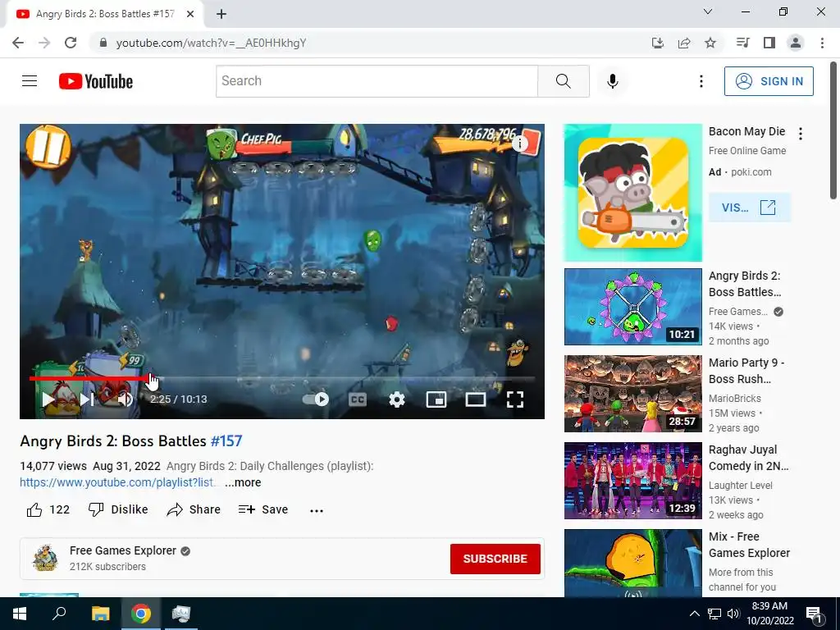Click in the YouTube search field
840x630 pixels.
coord(377,81)
